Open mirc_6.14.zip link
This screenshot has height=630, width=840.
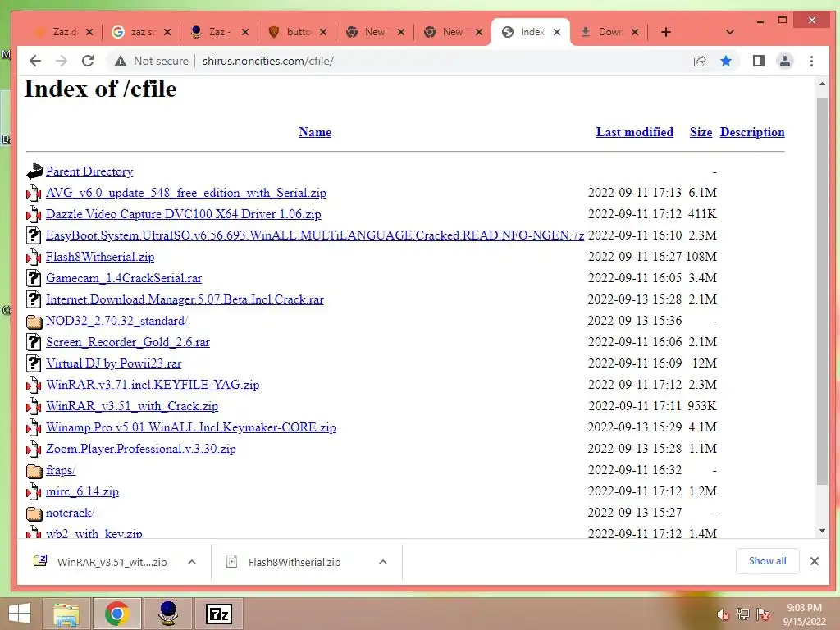click(x=83, y=491)
